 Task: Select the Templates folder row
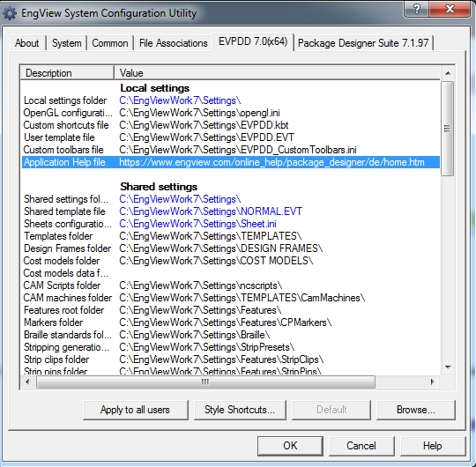pos(230,236)
